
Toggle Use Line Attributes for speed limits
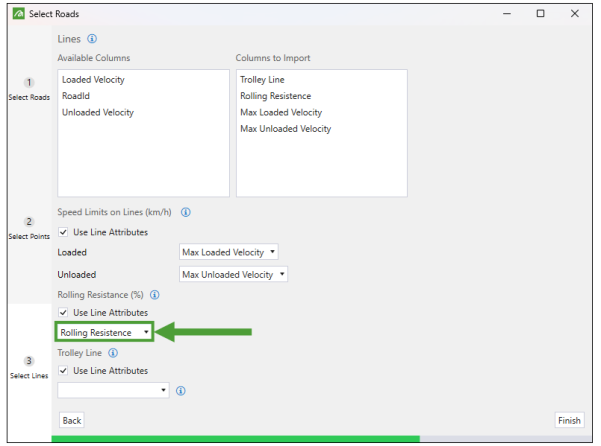63,232
